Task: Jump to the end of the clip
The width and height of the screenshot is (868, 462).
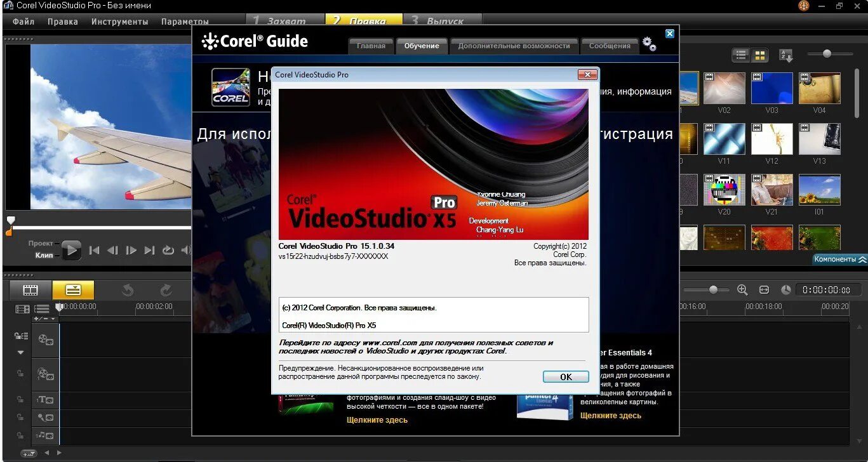Action: tap(149, 251)
